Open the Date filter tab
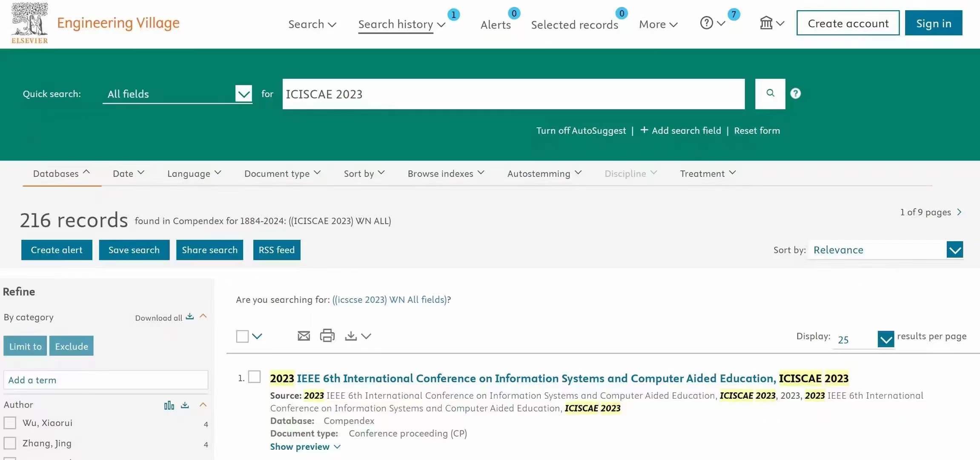This screenshot has width=980, height=460. point(129,173)
